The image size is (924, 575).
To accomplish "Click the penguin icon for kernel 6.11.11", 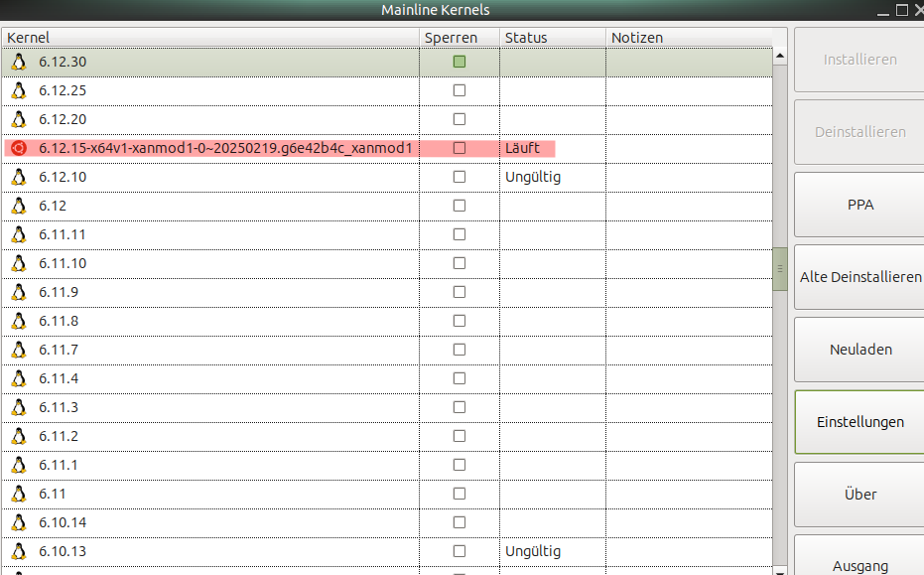I will tap(19, 234).
